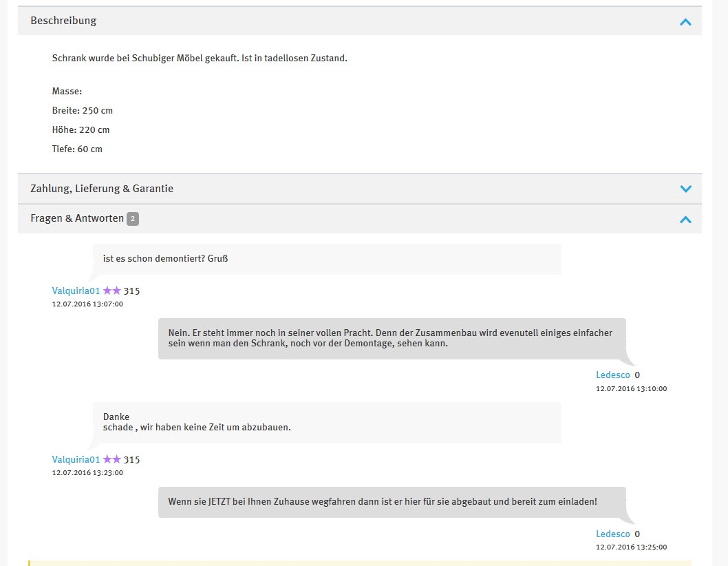Click purple rating stars beside first Valquiria01

[x=111, y=291]
